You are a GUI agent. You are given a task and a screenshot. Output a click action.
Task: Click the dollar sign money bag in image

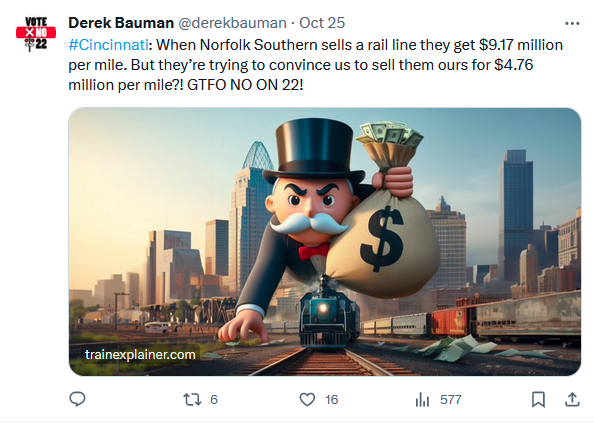[382, 239]
